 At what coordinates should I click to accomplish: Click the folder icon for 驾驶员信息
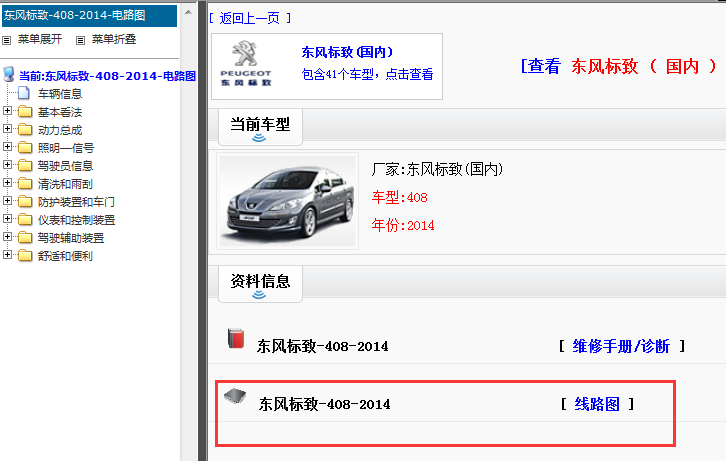(25, 166)
